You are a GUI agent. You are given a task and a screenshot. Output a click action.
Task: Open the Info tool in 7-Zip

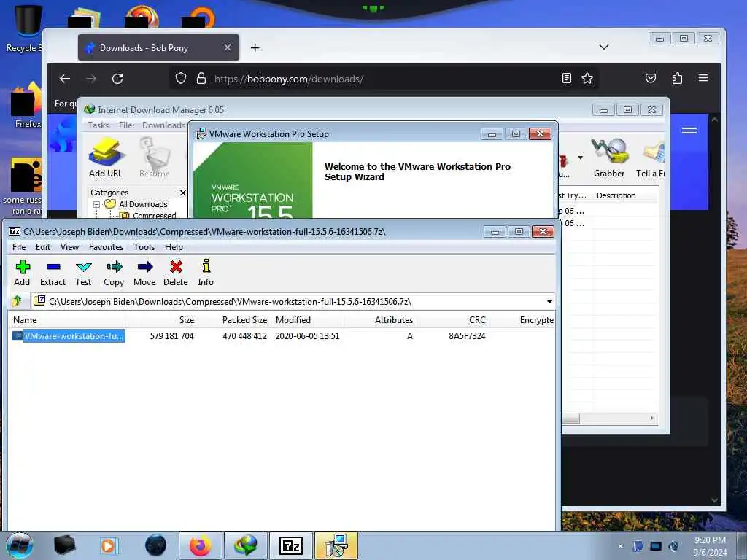click(x=206, y=273)
